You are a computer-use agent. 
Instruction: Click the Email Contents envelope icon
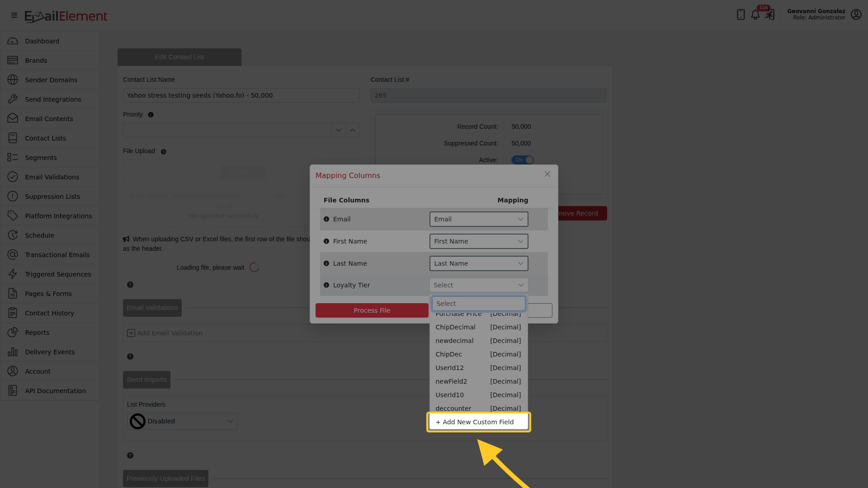tap(13, 119)
